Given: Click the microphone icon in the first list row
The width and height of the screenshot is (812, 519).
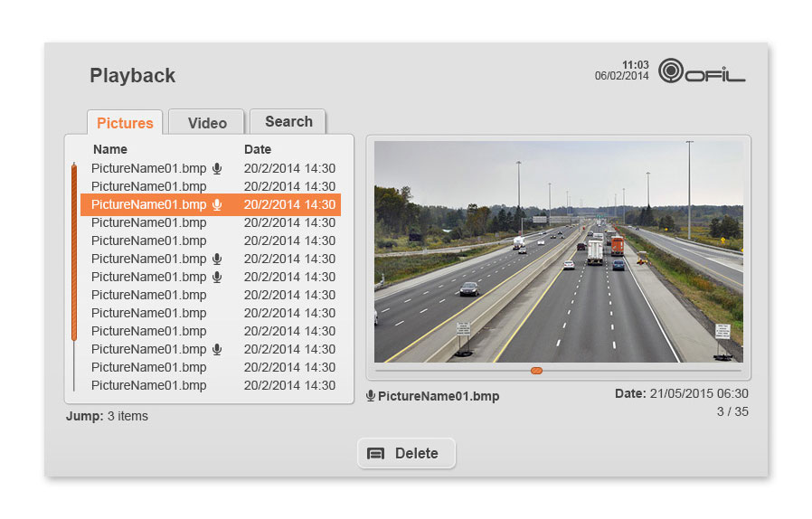Looking at the screenshot, I should tap(218, 168).
